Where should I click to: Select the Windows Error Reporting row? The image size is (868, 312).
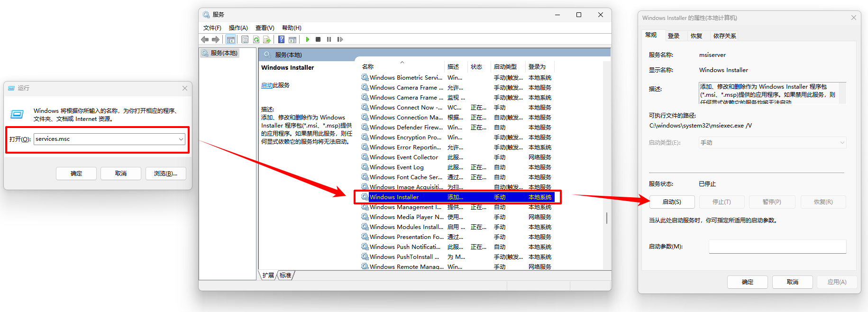coord(457,147)
